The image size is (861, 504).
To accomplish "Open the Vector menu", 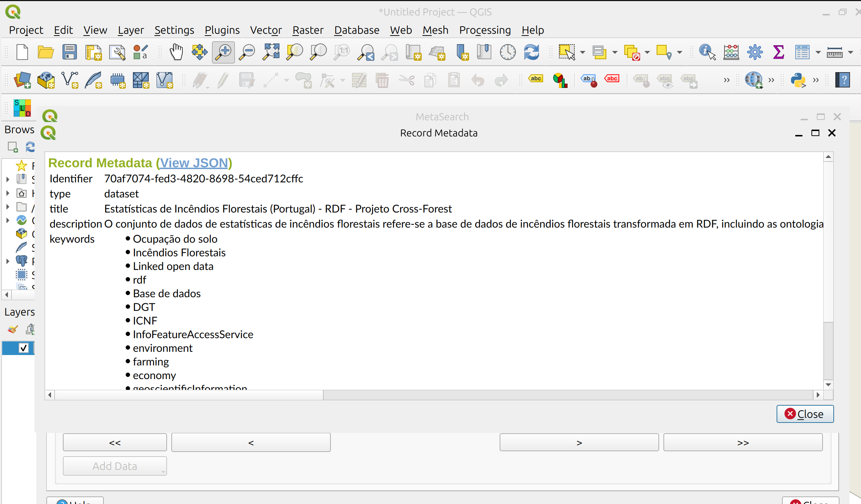I will pos(266,30).
